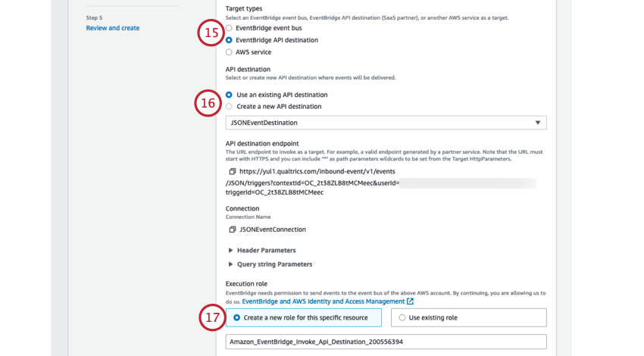This screenshot has height=356, width=644.
Task: Choose AWS service as target type
Action: 229,52
